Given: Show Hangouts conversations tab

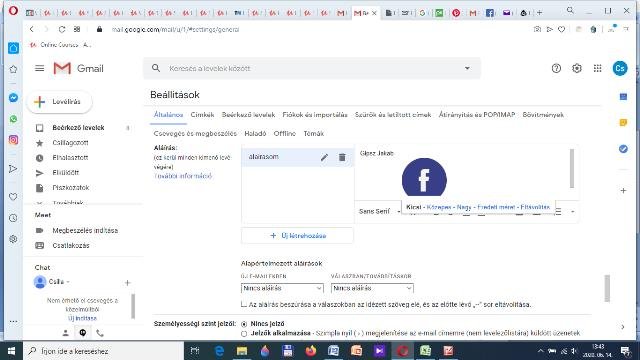Looking at the screenshot, I should tap(83, 333).
